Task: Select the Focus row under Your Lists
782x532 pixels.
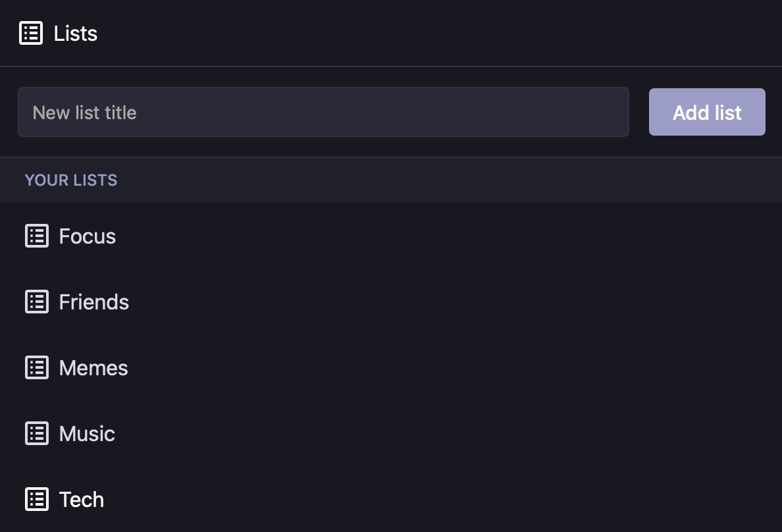Action: pos(391,236)
